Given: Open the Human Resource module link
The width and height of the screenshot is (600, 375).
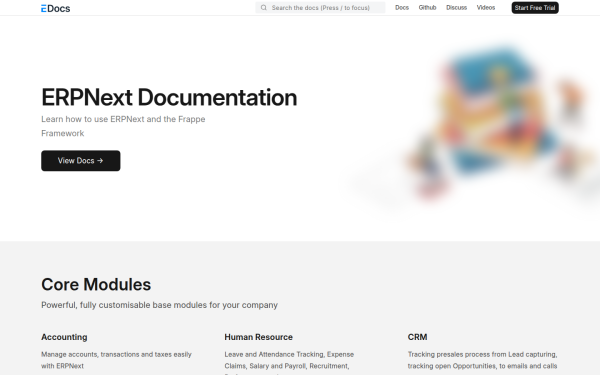Looking at the screenshot, I should (x=258, y=337).
